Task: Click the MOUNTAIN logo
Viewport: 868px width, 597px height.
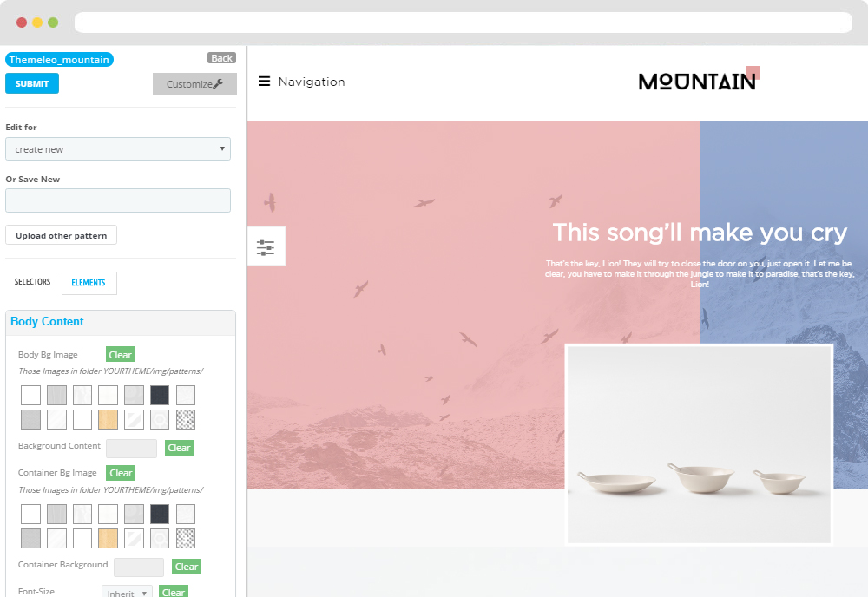Action: click(x=699, y=80)
